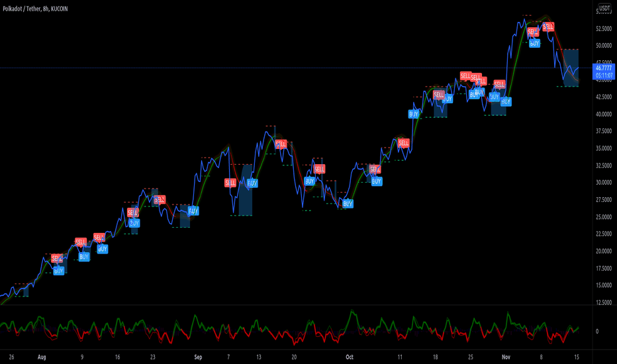Viewport: 617px width, 364px height.
Task: Click the oscillator pane zero level label
Action: point(597,332)
